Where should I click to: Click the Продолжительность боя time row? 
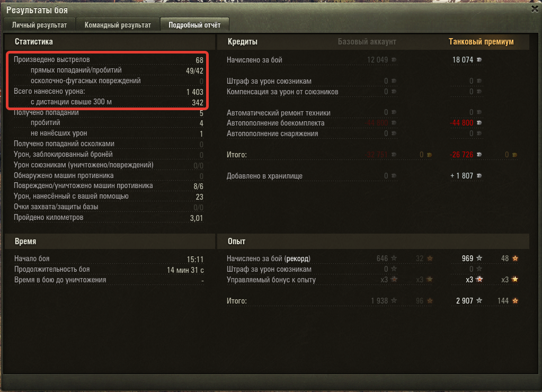pyautogui.click(x=109, y=270)
